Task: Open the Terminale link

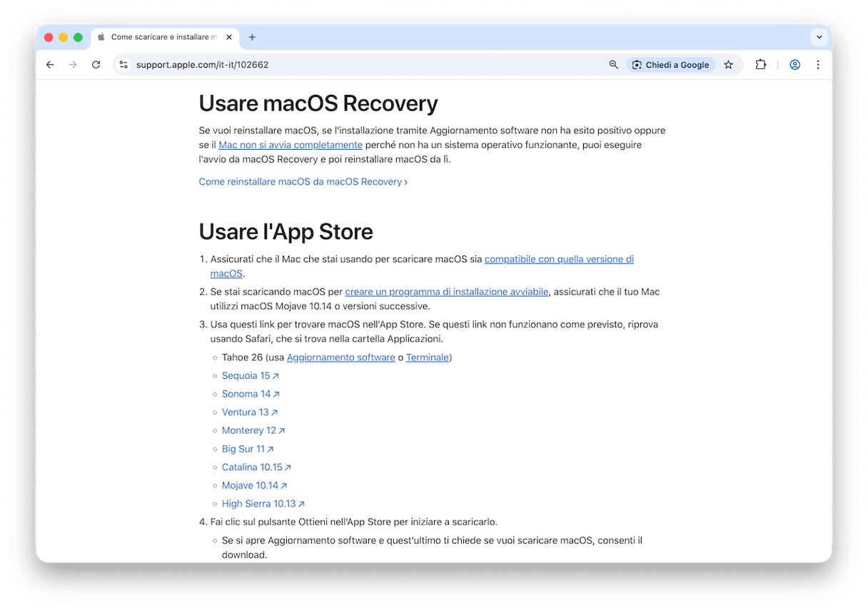Action: coord(427,357)
